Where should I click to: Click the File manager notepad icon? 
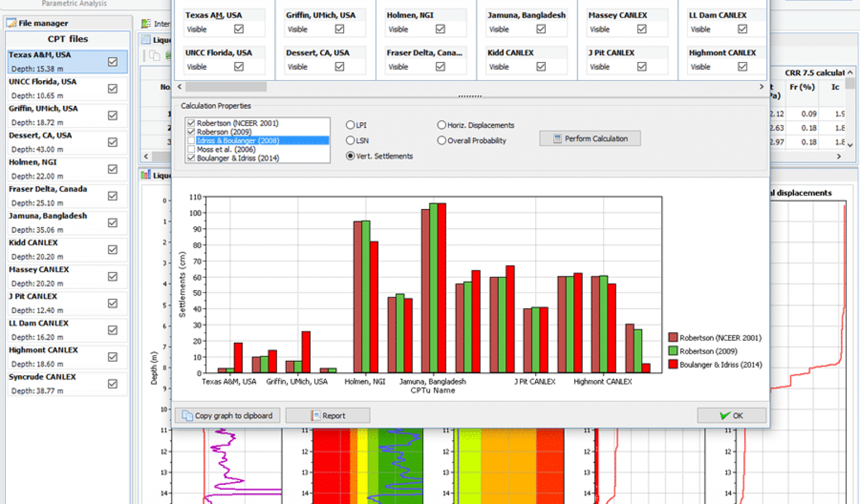(x=11, y=23)
